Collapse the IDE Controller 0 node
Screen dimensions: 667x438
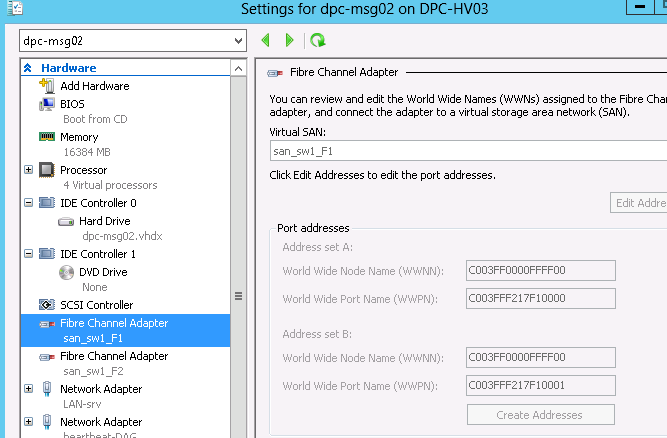point(29,203)
